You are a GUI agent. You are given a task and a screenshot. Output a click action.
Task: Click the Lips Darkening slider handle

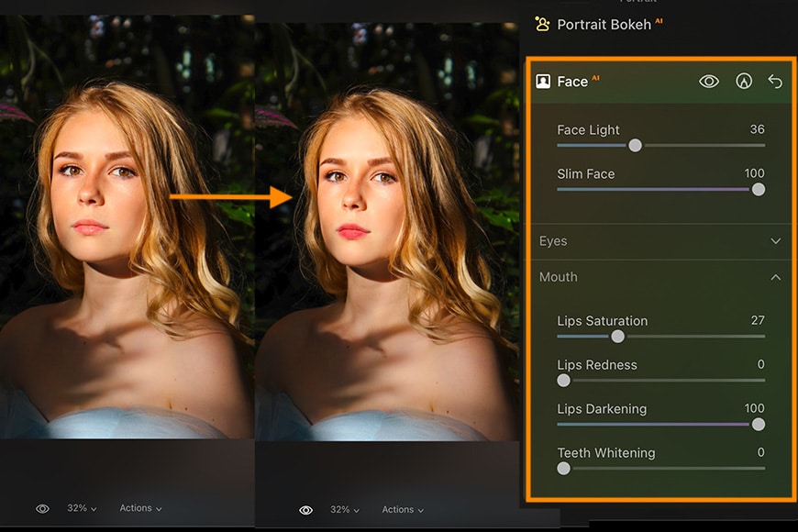point(759,424)
